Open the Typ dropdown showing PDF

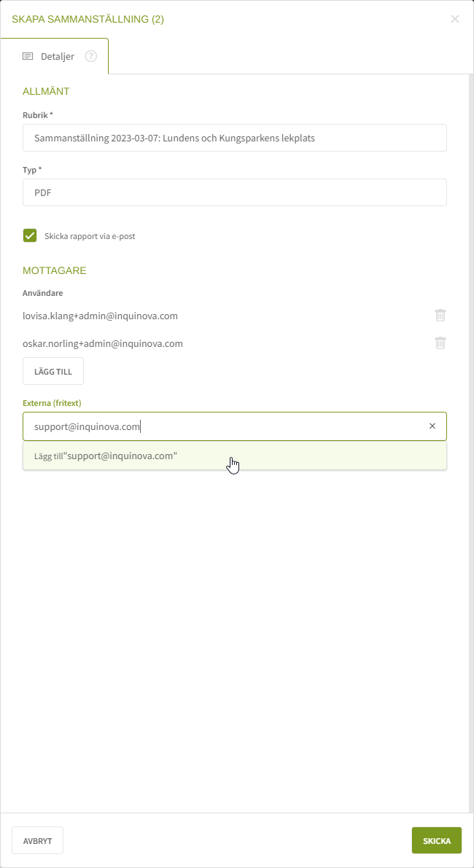click(x=234, y=192)
